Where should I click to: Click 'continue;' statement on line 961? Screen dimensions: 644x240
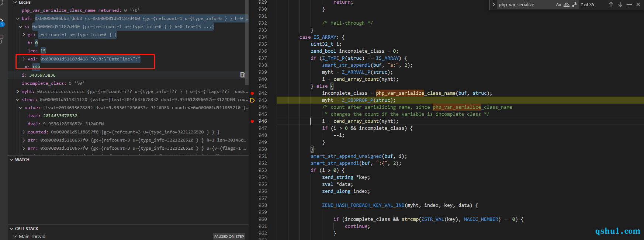[x=357, y=226]
